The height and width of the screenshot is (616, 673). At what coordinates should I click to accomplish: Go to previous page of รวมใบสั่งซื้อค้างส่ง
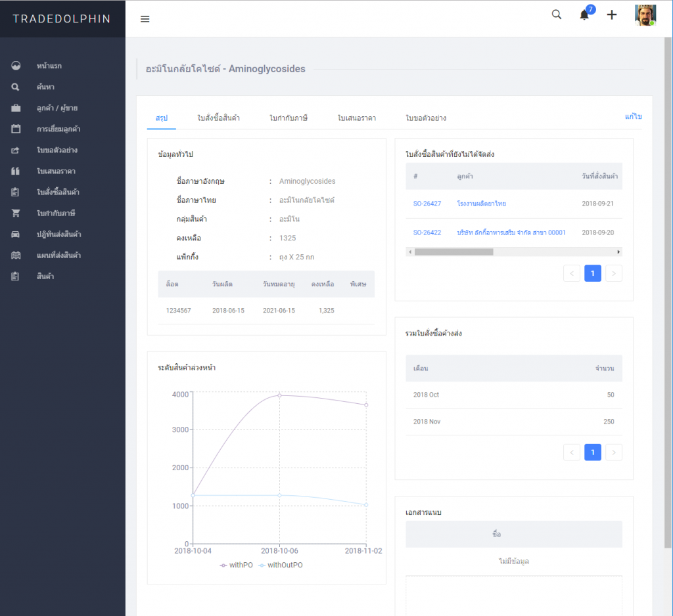pos(572,452)
